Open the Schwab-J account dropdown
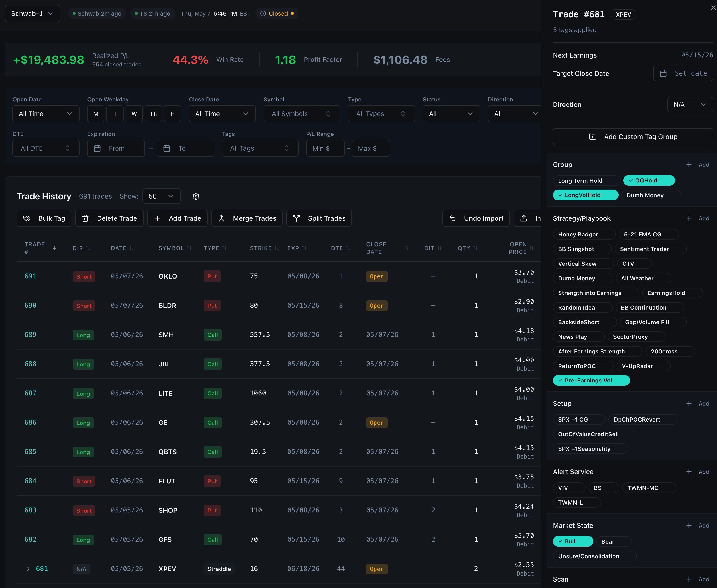 (x=33, y=13)
